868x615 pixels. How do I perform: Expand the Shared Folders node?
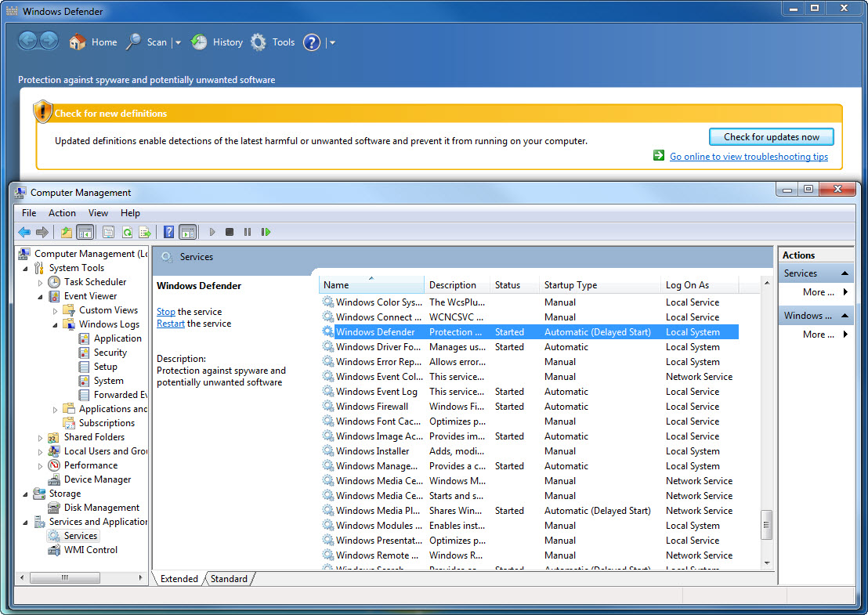click(x=40, y=438)
